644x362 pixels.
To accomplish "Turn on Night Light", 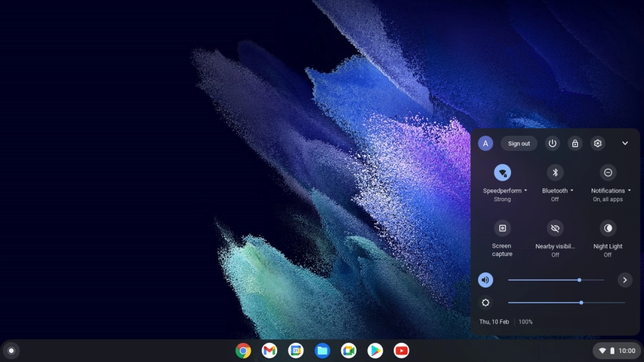I will point(607,228).
